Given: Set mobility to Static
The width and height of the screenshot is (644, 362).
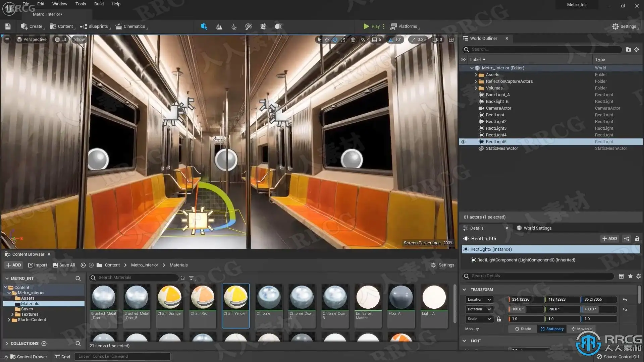Looking at the screenshot, I should point(523,329).
